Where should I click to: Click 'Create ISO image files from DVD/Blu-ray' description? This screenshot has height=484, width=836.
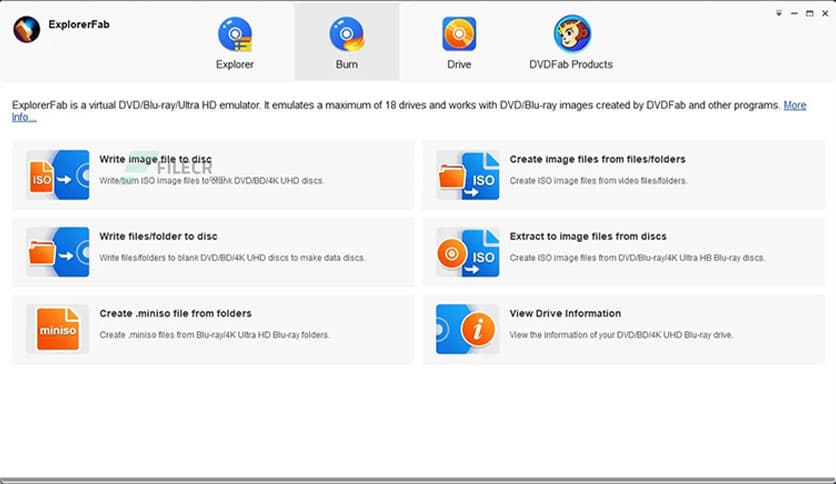(x=637, y=258)
